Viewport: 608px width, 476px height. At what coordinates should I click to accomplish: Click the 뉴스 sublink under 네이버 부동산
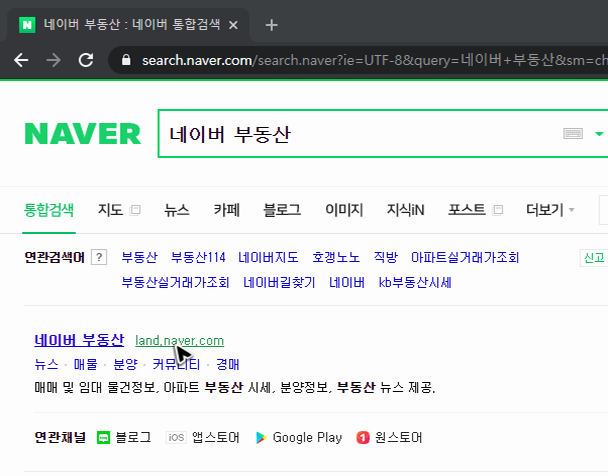click(x=47, y=364)
